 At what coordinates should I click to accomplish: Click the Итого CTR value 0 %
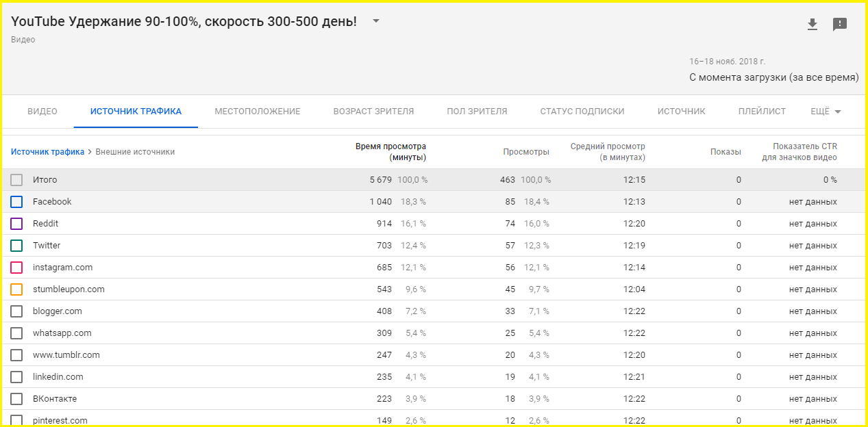830,180
